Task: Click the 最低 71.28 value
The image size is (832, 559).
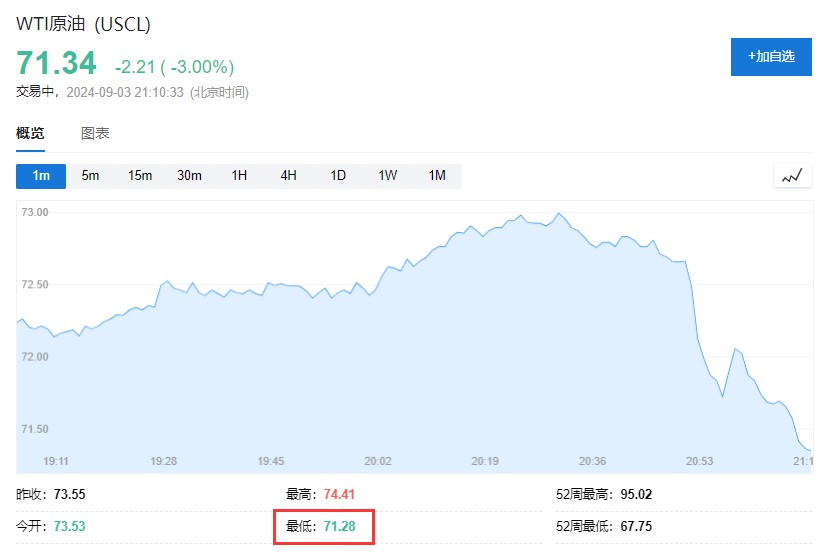Action: coord(340,526)
